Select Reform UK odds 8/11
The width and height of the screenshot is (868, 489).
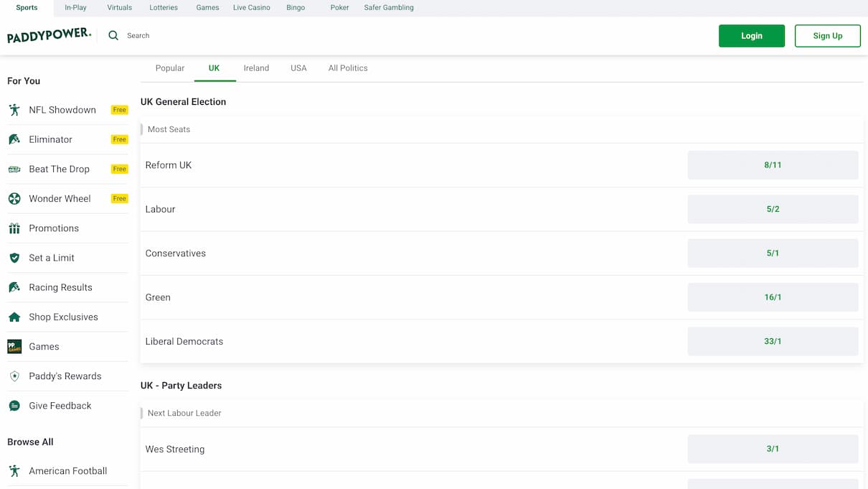coord(773,165)
